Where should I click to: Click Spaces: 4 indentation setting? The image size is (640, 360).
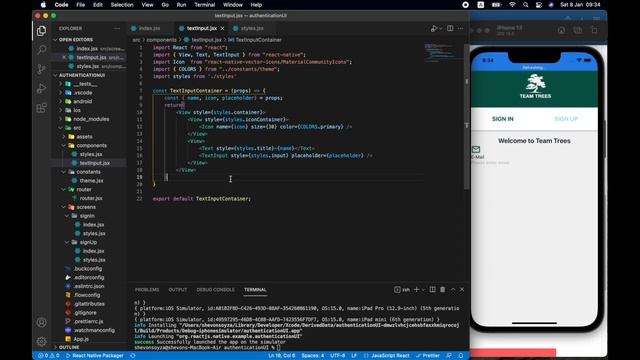[313, 356]
